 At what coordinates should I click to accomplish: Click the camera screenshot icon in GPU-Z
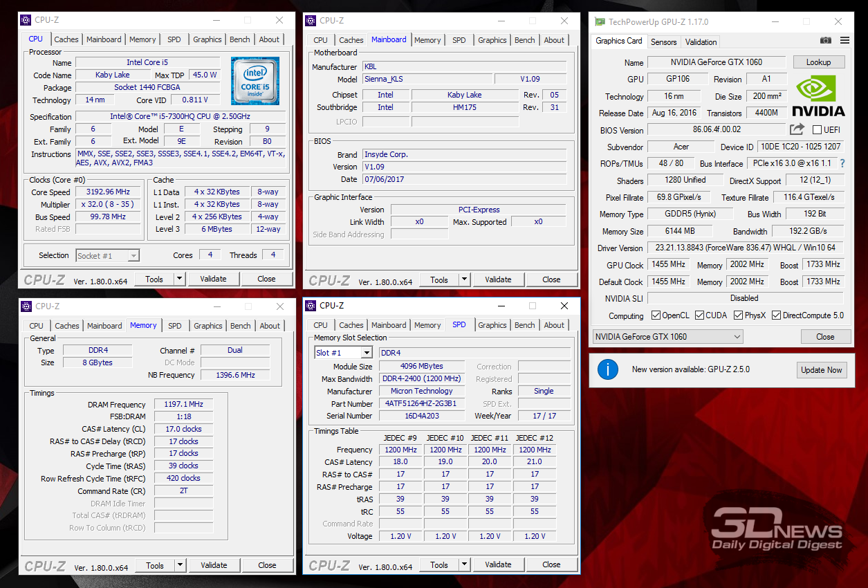[826, 41]
